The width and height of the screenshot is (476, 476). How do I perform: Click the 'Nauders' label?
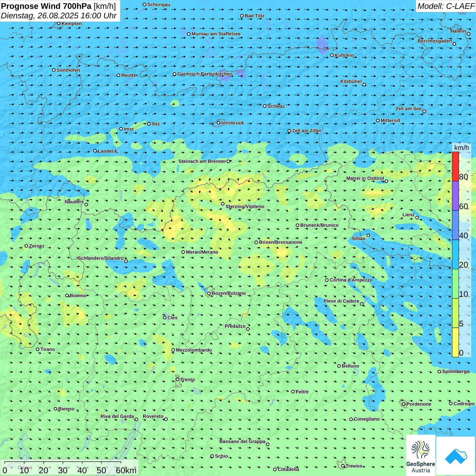74,202
